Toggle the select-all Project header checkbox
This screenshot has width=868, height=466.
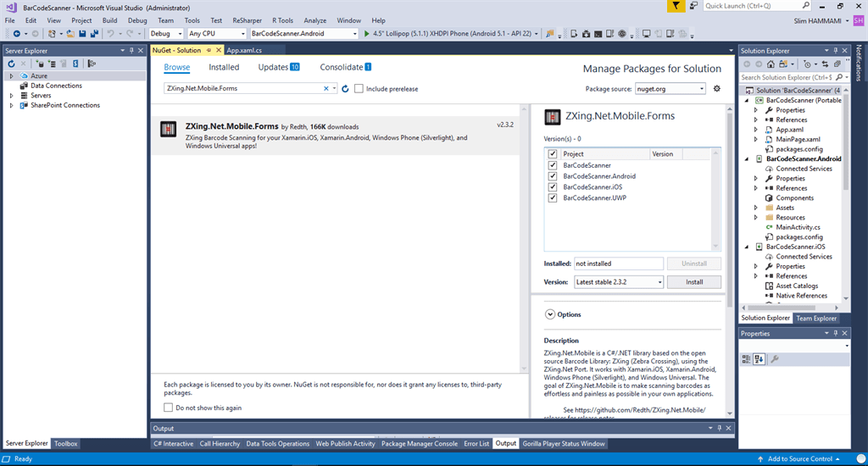[x=553, y=154]
